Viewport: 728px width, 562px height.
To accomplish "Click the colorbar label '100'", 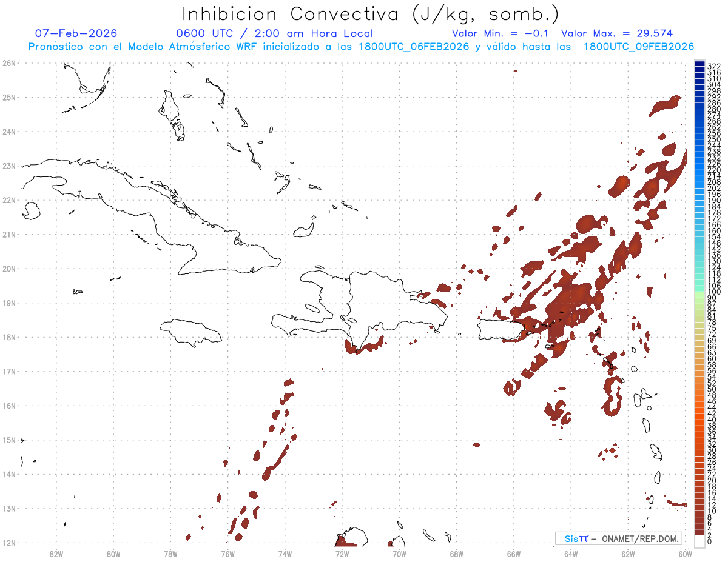I will pyautogui.click(x=713, y=292).
